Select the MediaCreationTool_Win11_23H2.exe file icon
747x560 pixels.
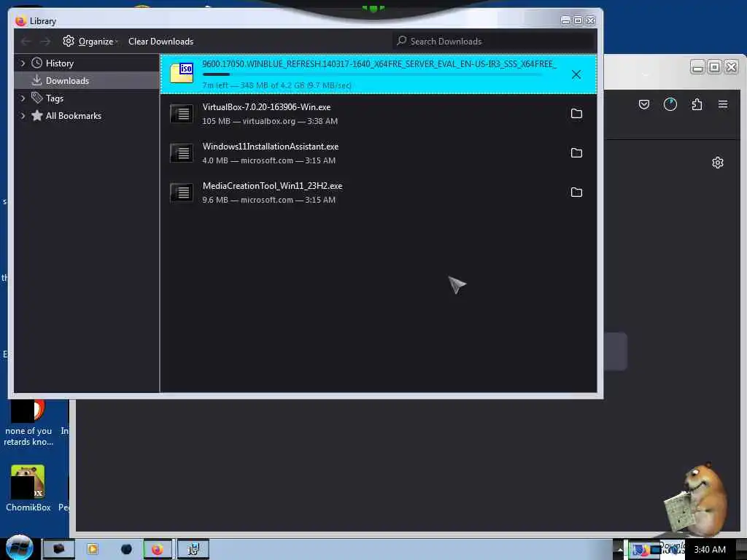pos(182,192)
